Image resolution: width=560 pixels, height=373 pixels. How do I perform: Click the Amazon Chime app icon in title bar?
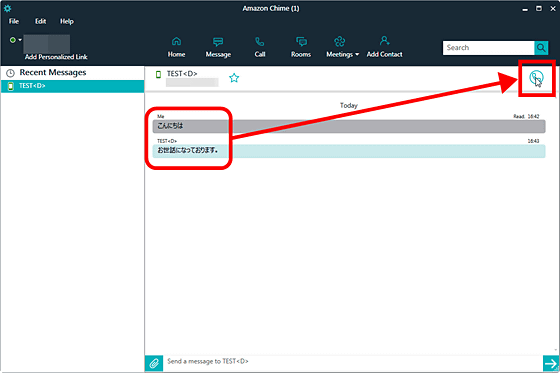pos(7,8)
